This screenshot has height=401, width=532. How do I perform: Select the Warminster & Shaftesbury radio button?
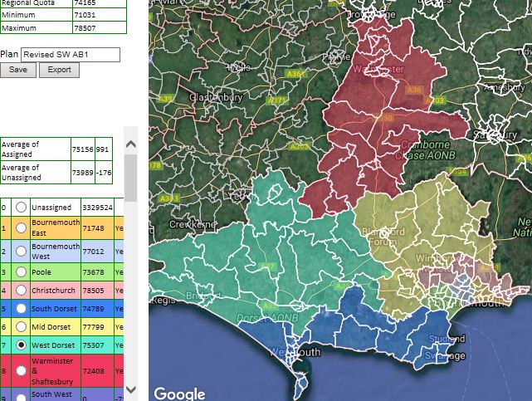(x=21, y=371)
